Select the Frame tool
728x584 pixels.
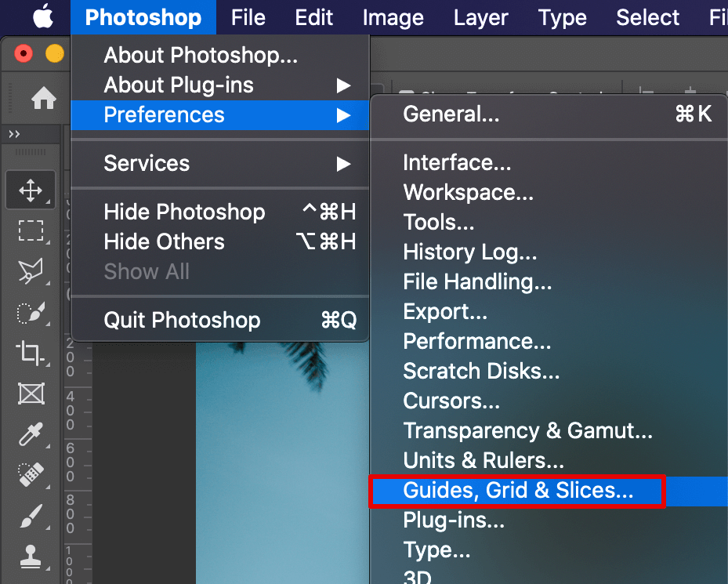pyautogui.click(x=31, y=394)
